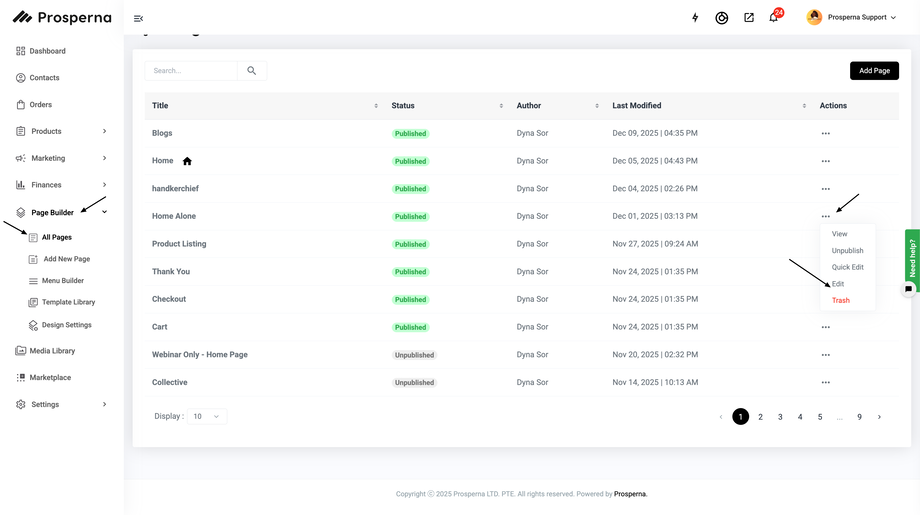Choose Trash in the actions menu
The width and height of the screenshot is (920, 515).
click(840, 300)
